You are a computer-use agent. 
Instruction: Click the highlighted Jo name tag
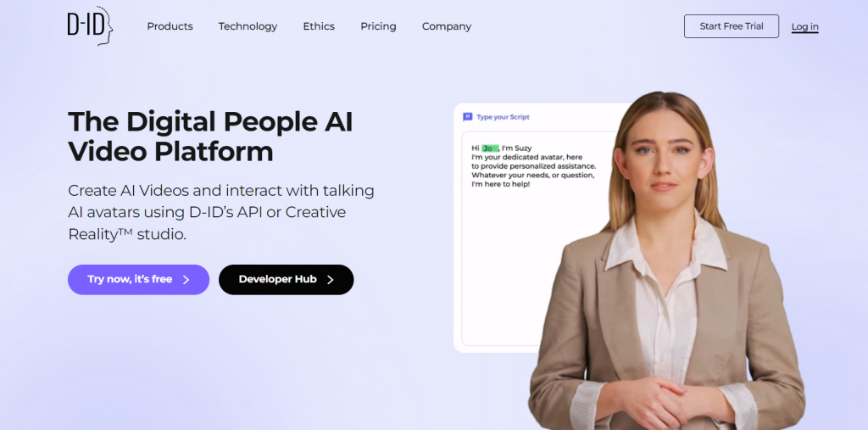coord(491,148)
